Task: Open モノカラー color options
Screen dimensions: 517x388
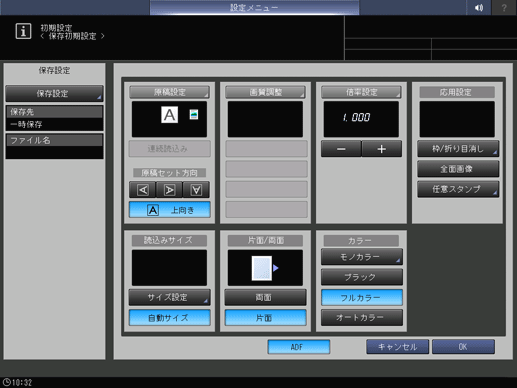Action: point(362,257)
